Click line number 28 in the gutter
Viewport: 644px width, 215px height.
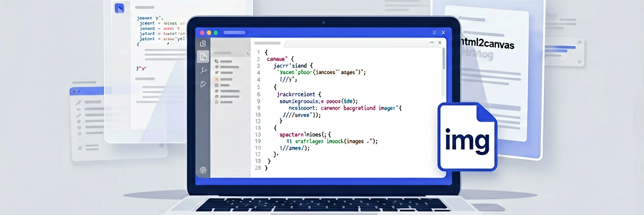[x=258, y=168]
